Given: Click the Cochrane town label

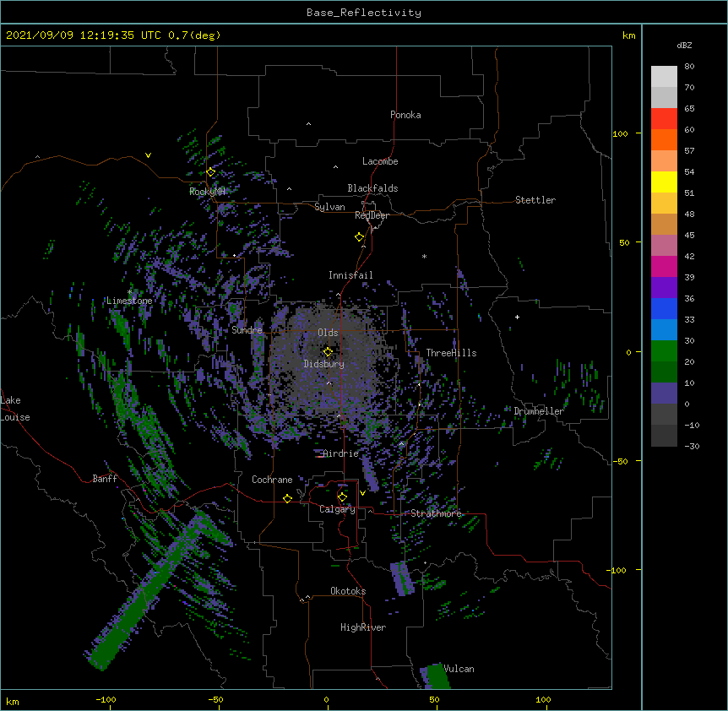Looking at the screenshot, I should [272, 480].
